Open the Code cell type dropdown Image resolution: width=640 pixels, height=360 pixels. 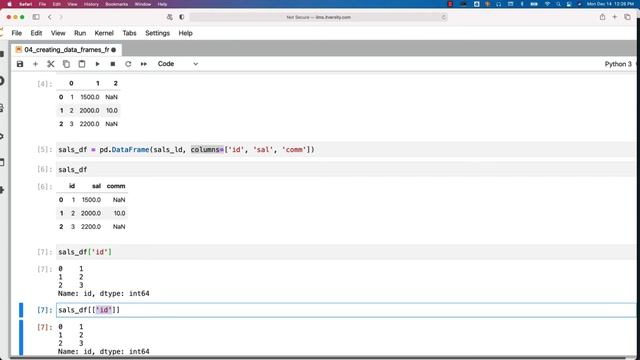178,64
